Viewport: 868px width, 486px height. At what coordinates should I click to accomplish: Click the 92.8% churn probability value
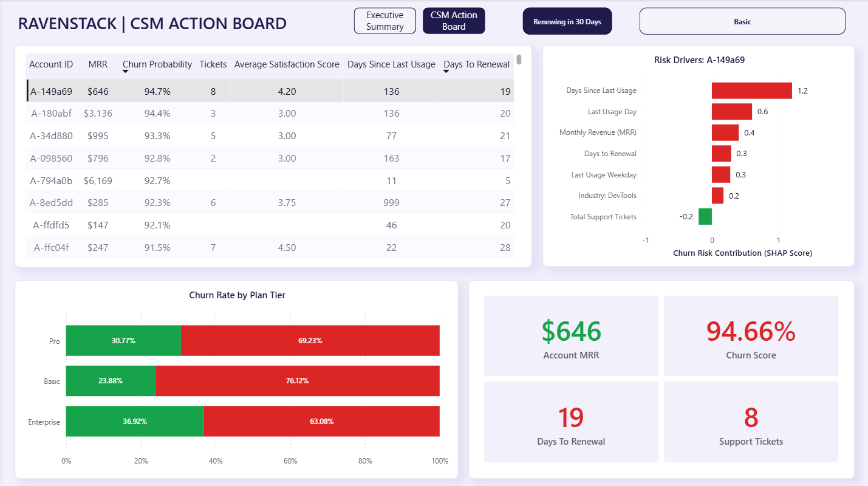pos(157,159)
